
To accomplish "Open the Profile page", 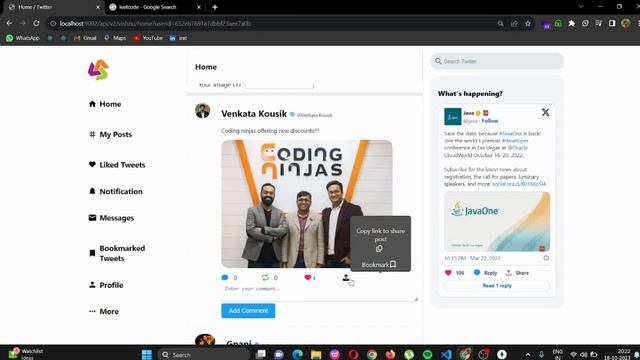I will coord(106,285).
